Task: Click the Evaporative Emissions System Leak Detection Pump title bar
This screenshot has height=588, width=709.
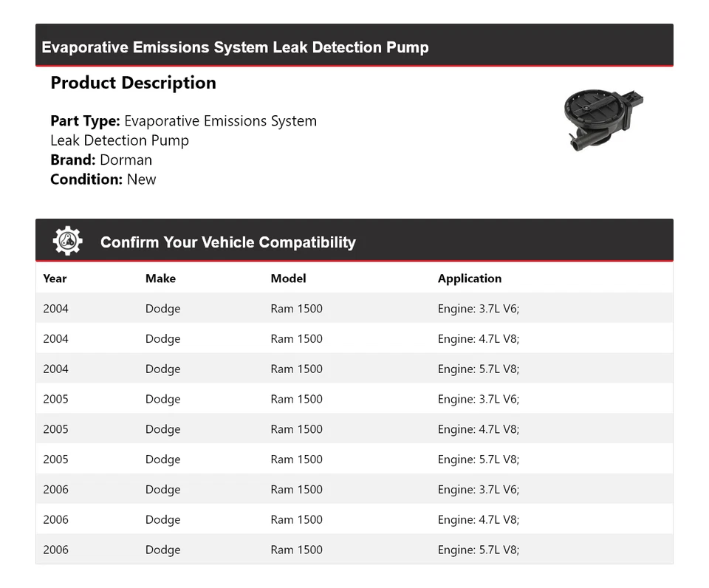Action: [235, 47]
